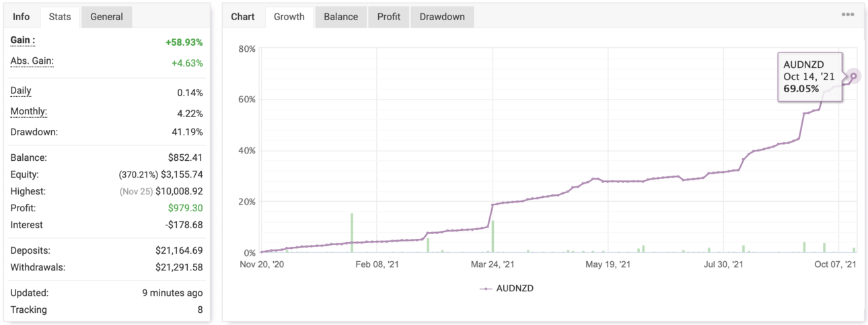
Task: Switch to the Growth tab
Action: (289, 17)
